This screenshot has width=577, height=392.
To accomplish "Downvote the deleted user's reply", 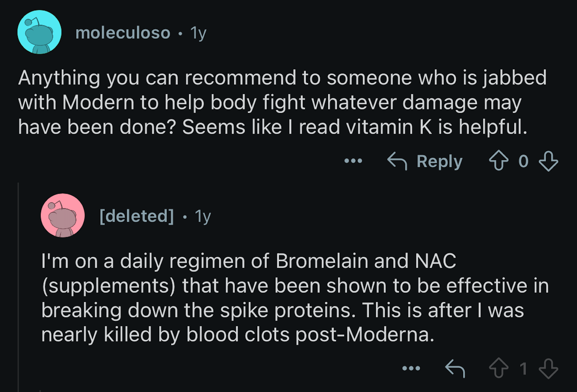I will 549,369.
